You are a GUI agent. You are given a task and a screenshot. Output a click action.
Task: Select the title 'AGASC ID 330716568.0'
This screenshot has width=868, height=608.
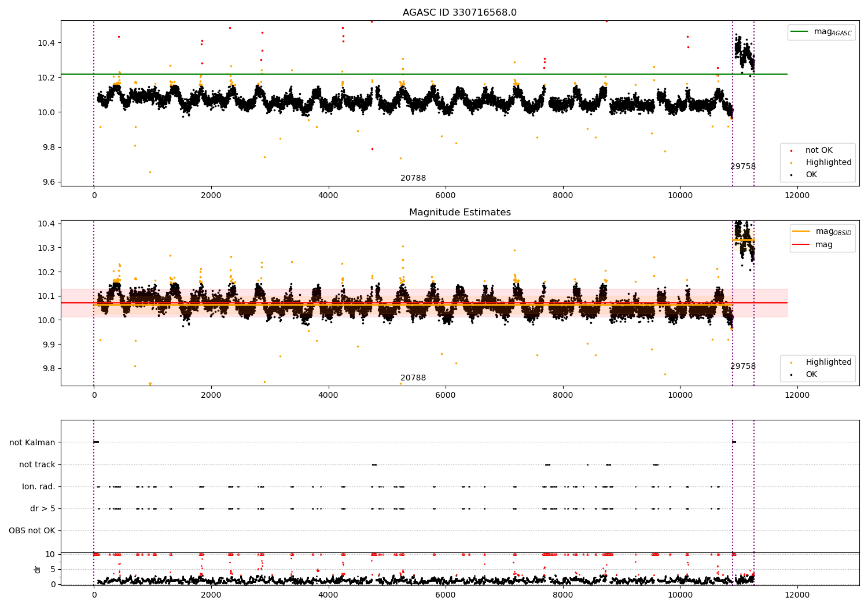(x=460, y=13)
